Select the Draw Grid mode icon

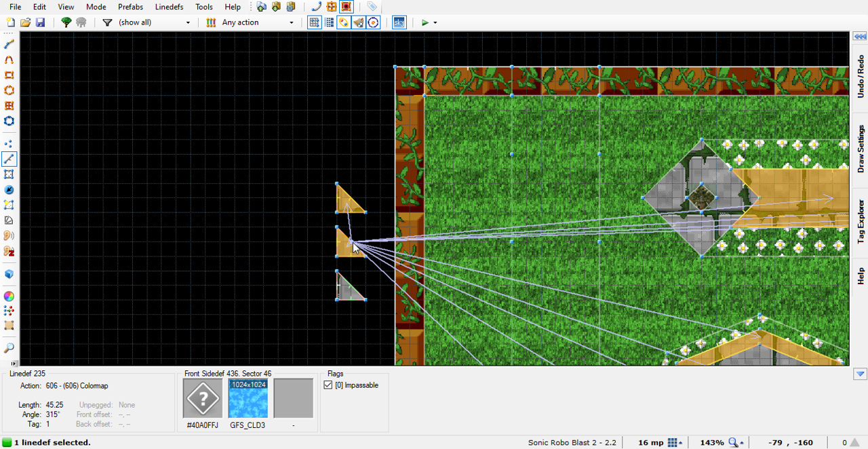click(9, 106)
